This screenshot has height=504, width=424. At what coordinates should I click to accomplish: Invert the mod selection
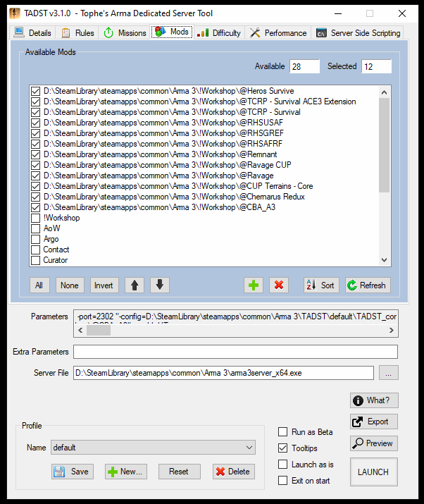pos(104,285)
